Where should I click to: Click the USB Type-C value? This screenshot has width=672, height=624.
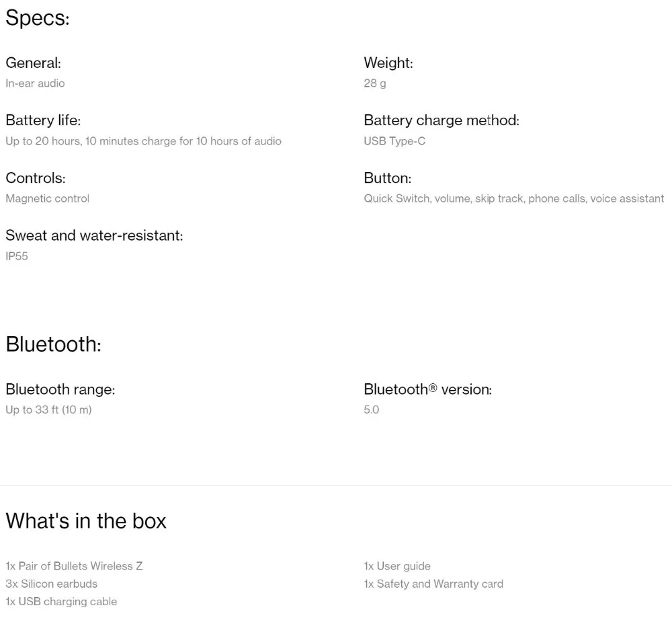click(394, 141)
